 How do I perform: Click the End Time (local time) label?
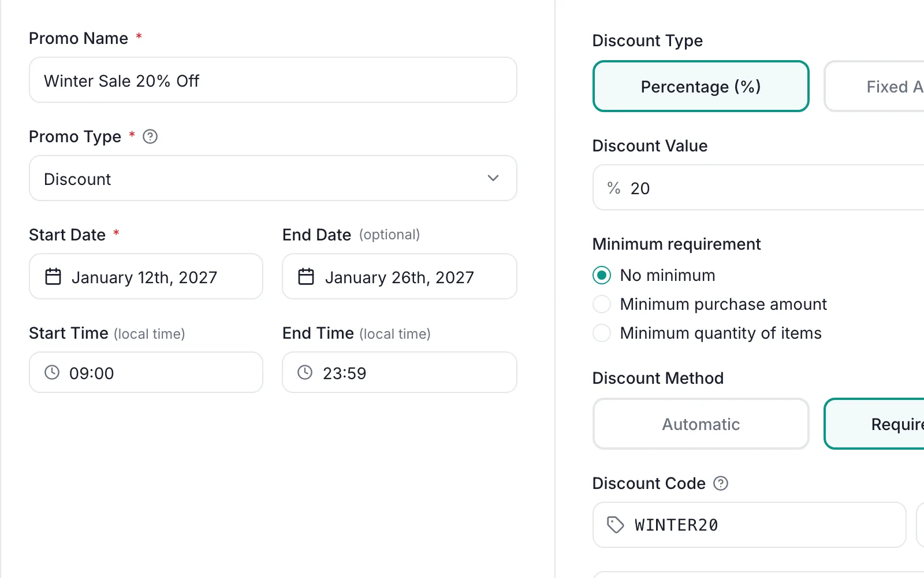pos(356,333)
